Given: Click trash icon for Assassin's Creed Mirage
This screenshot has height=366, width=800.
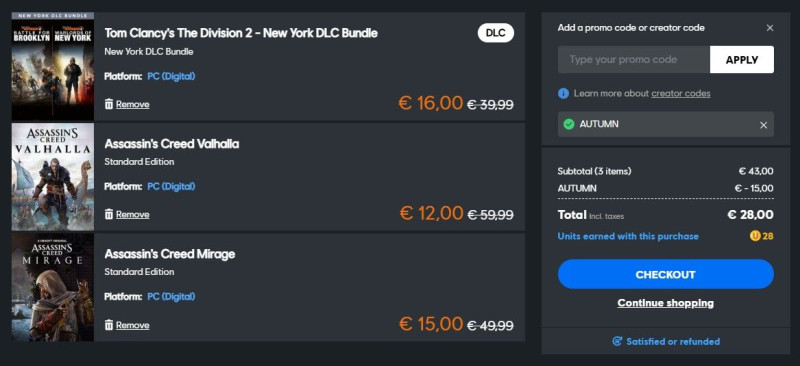Looking at the screenshot, I should point(109,325).
